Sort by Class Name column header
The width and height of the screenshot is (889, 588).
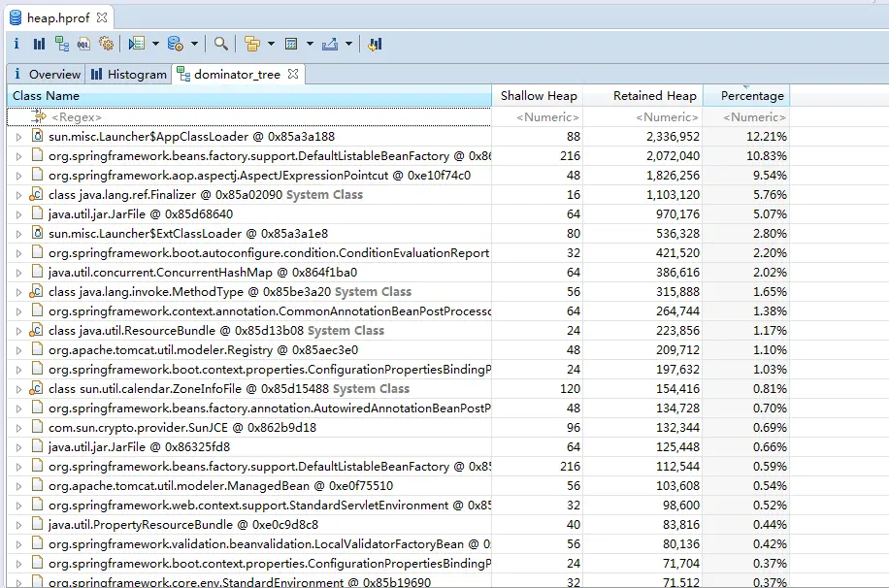pos(248,95)
